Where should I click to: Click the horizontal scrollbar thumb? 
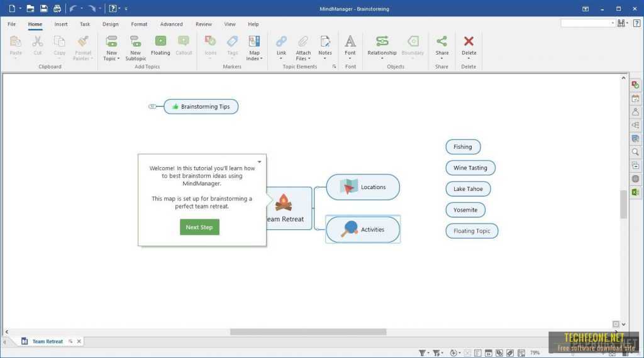[308, 332]
